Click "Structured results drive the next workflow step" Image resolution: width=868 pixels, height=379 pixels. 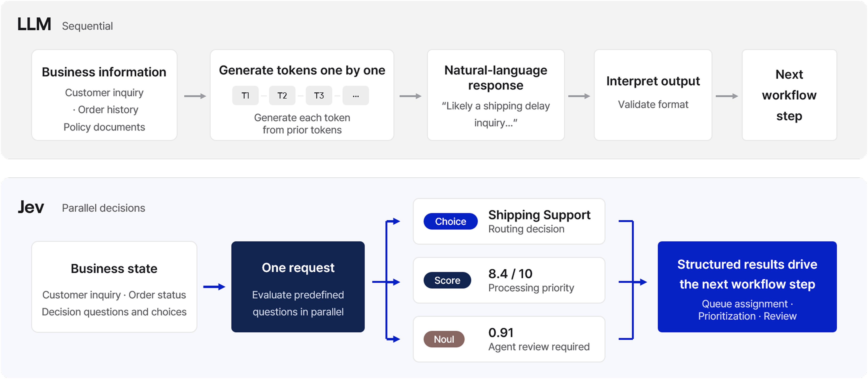click(x=747, y=274)
